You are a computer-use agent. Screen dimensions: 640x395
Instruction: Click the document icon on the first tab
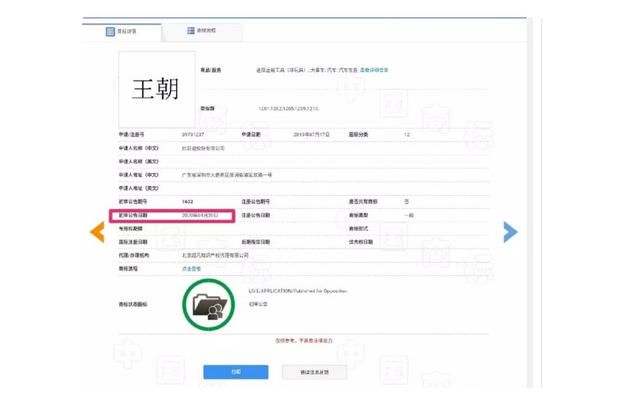110,31
